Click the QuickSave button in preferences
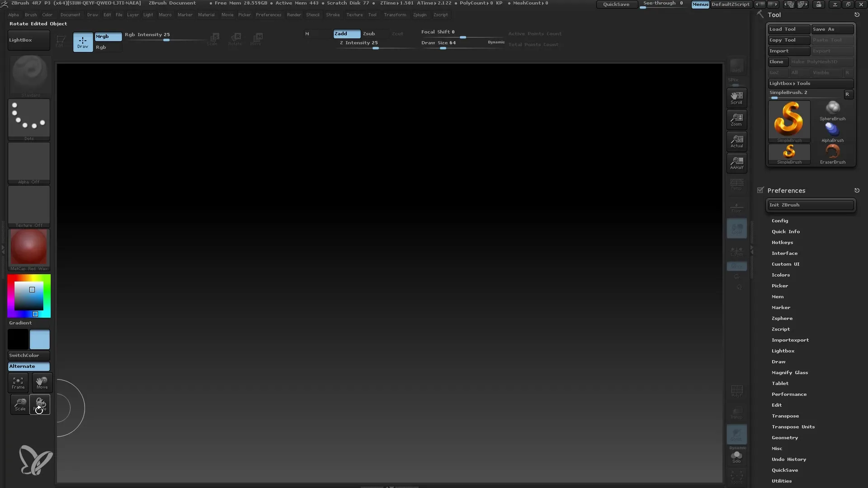868x488 pixels. coord(785,469)
